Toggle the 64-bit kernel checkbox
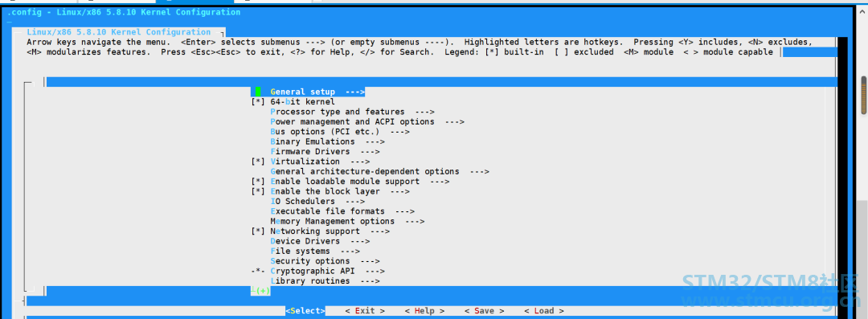868x319 pixels. (258, 102)
